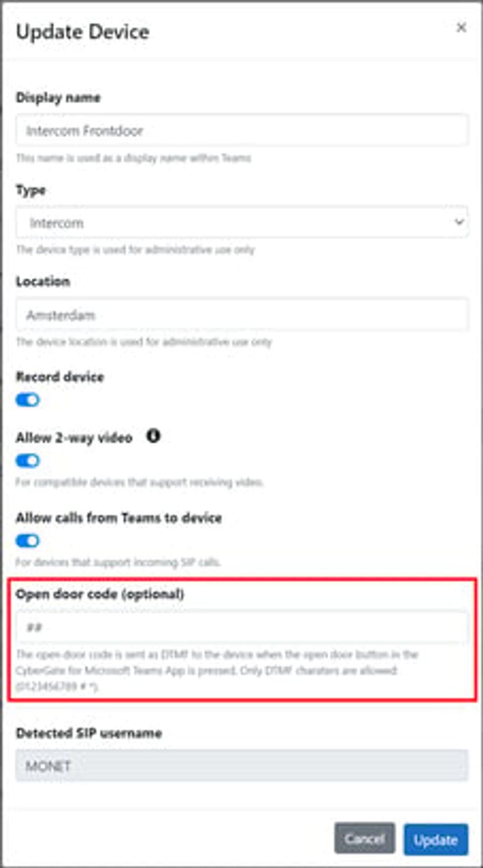Screen dimensions: 483x868
Task: Click the Cancel button
Action: click(x=365, y=839)
